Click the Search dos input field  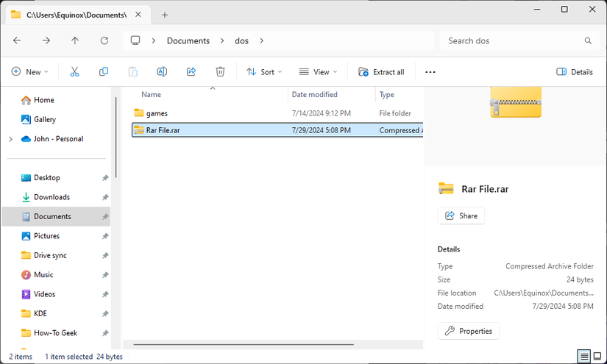[x=511, y=41]
